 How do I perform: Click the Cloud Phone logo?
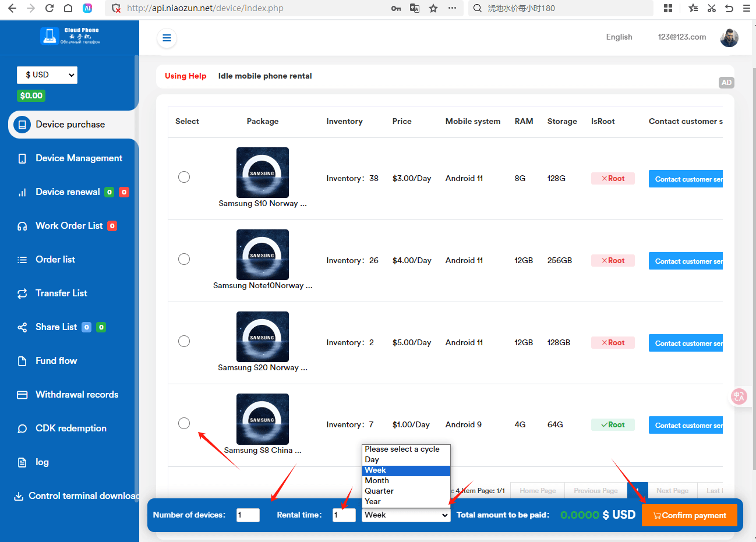pos(70,36)
